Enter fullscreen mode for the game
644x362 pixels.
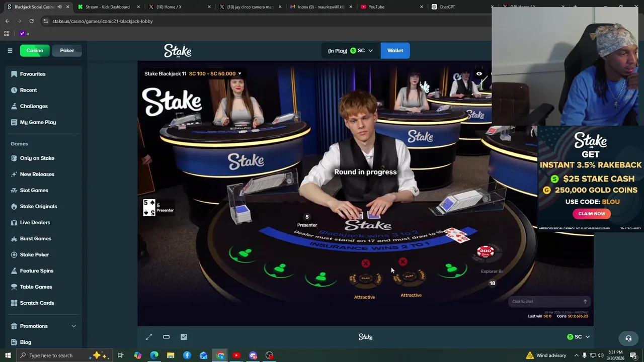tap(149, 337)
